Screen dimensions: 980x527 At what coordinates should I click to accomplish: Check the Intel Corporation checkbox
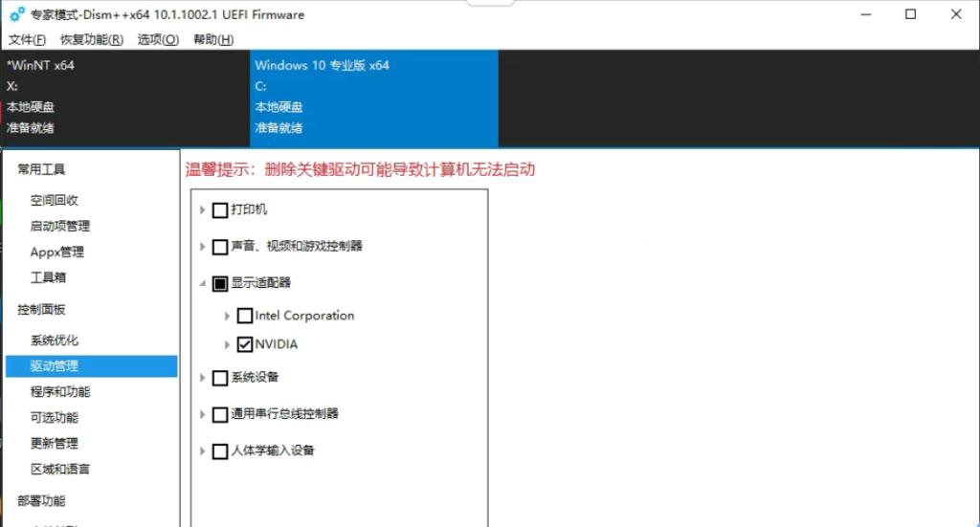pyautogui.click(x=245, y=316)
